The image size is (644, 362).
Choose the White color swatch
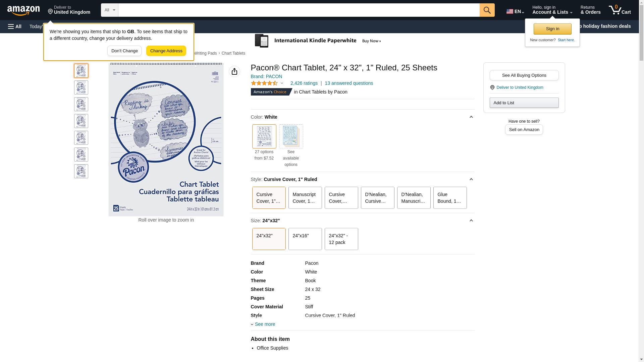264,136
